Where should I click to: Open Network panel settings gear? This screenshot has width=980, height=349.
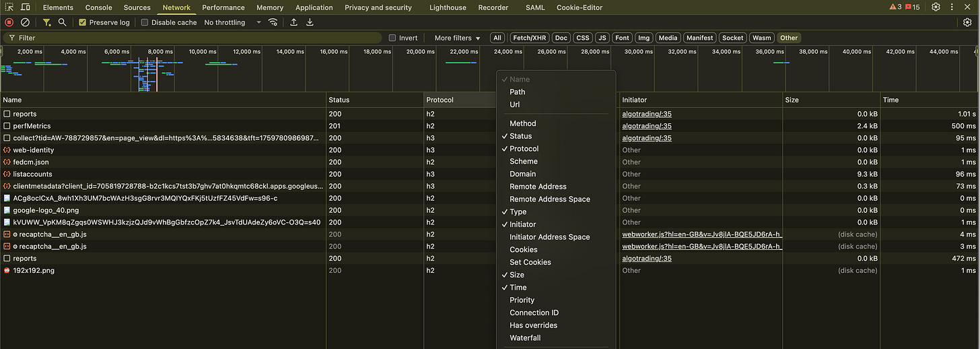[967, 22]
